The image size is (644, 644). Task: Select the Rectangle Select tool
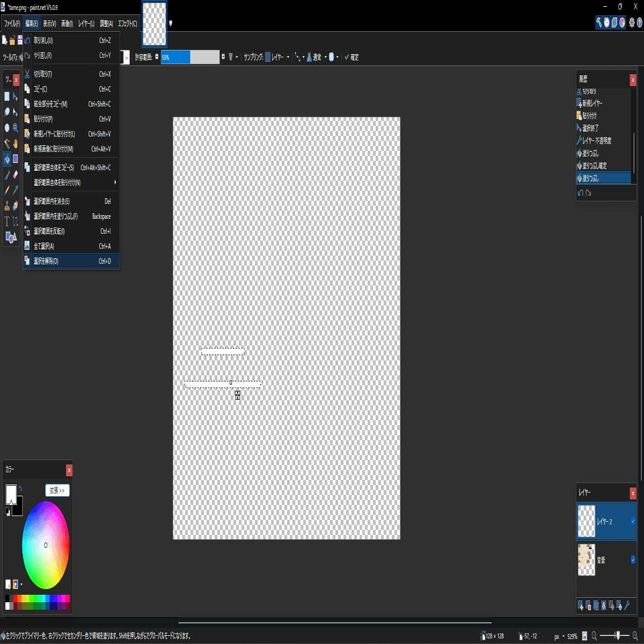(7, 97)
